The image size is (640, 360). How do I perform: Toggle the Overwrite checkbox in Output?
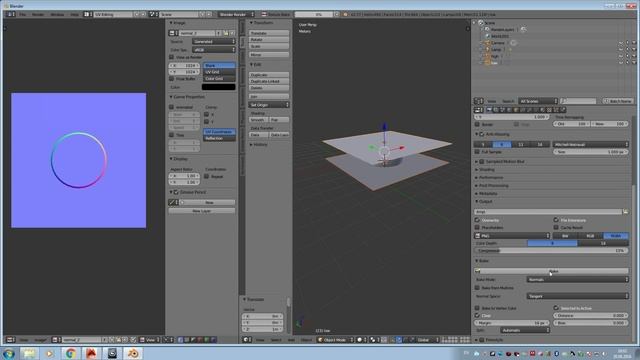[x=477, y=220]
